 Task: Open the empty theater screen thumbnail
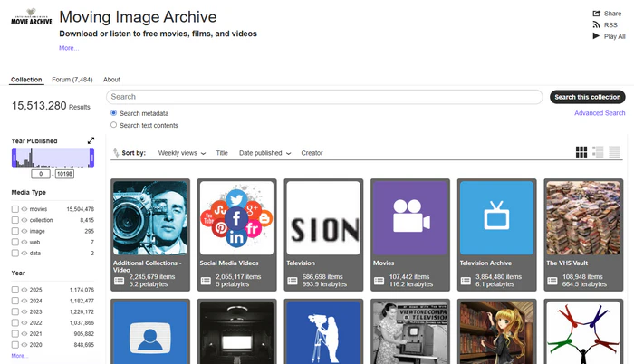(237, 332)
